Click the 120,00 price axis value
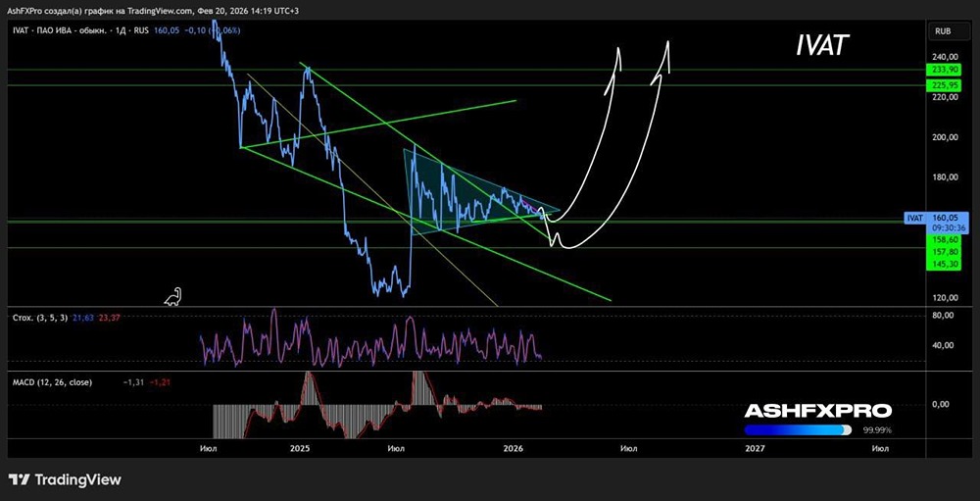Screen dimensions: 980x501 [944, 298]
